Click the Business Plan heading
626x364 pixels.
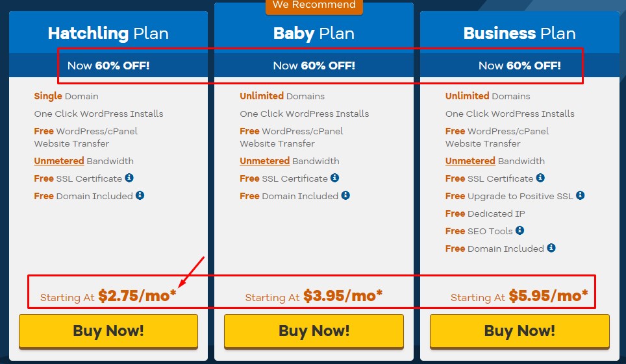tap(520, 33)
